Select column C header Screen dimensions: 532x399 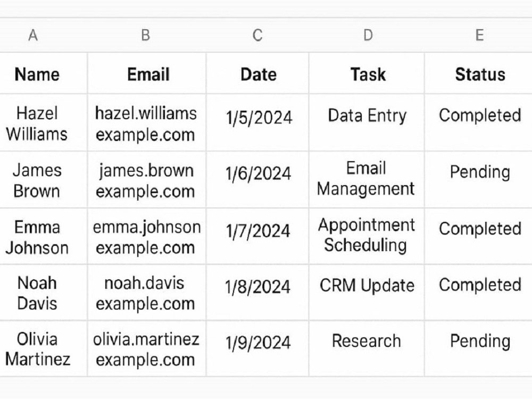(x=257, y=35)
